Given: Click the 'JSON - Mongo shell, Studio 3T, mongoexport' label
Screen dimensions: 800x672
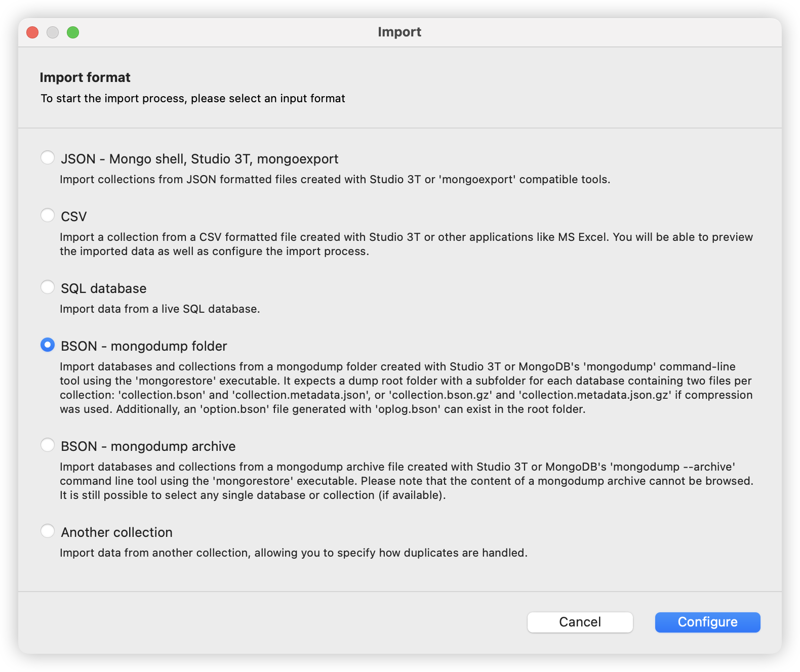Looking at the screenshot, I should pyautogui.click(x=199, y=159).
